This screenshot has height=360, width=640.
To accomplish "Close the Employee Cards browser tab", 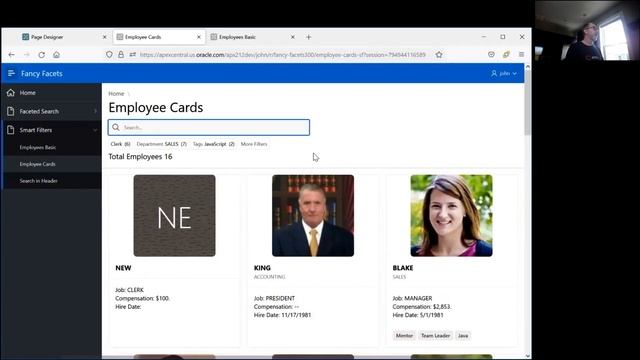I will click(199, 37).
